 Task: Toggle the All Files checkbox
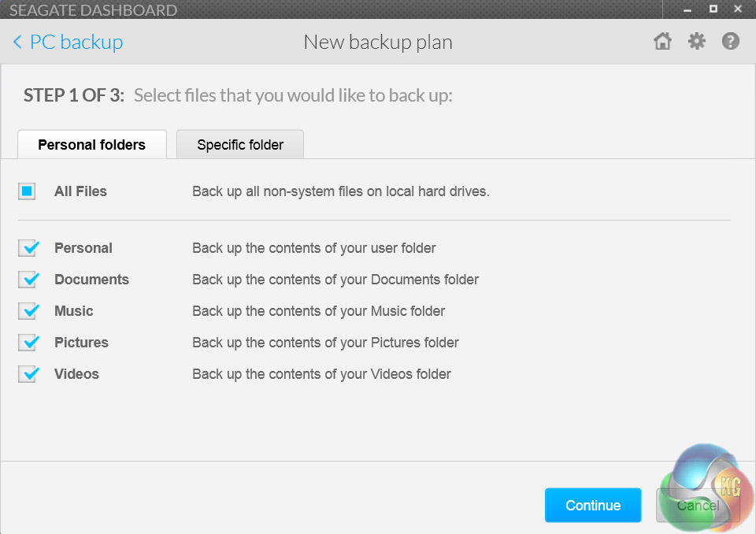click(28, 191)
